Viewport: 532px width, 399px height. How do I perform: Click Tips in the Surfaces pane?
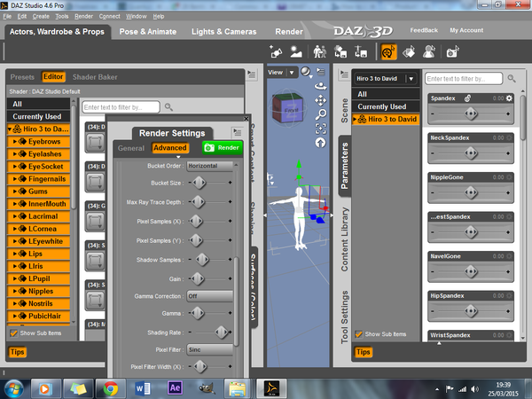[17, 352]
